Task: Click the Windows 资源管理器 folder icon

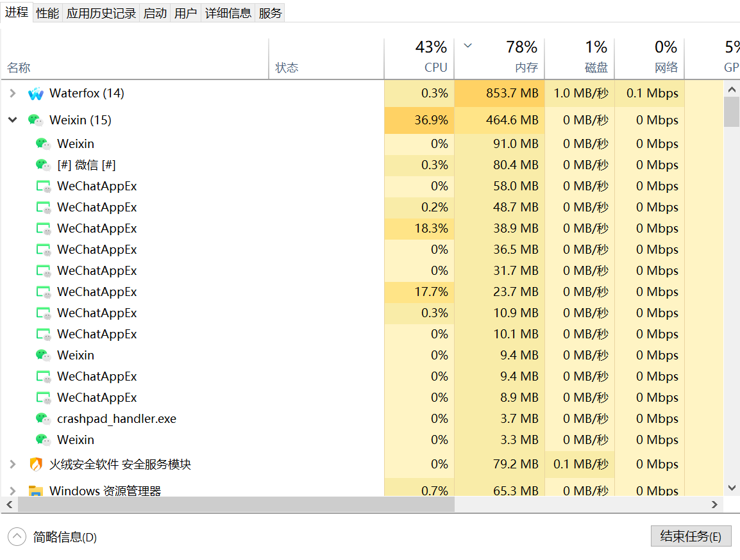Action: click(36, 491)
